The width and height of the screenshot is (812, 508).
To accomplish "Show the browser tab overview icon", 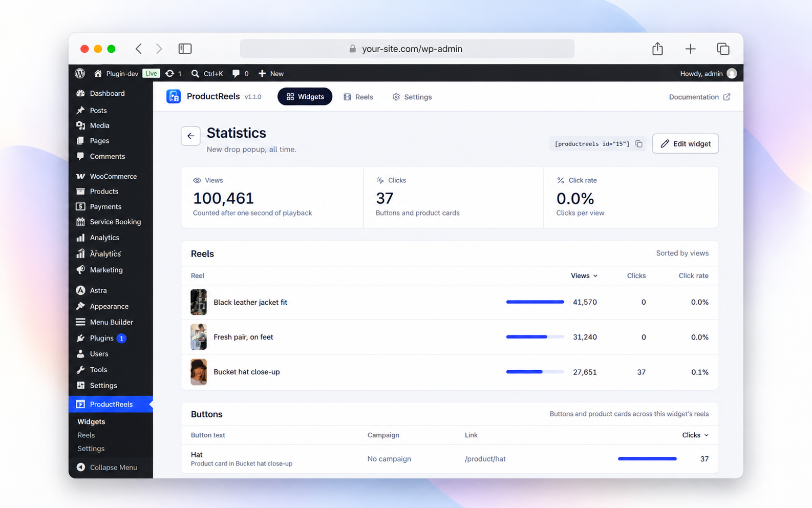I will (x=723, y=49).
